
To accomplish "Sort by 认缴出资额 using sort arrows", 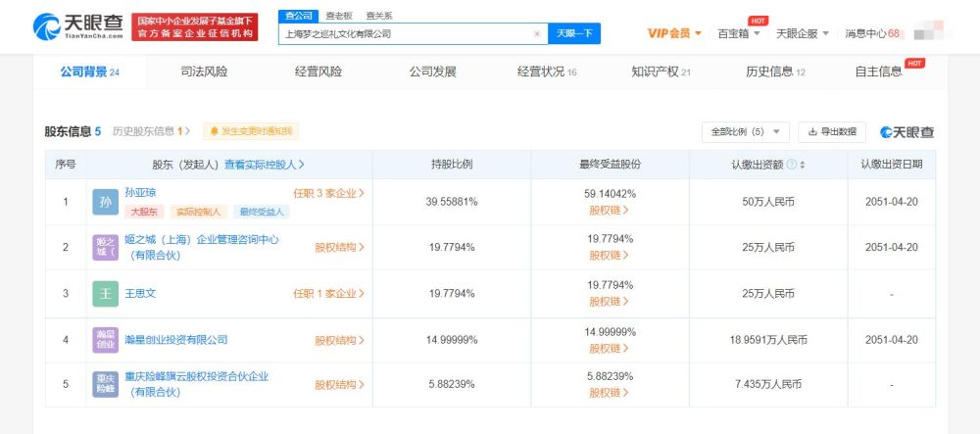I will pos(803,165).
